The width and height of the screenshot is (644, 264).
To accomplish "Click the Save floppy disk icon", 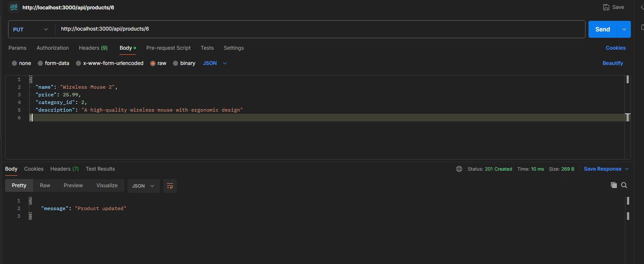I will [606, 7].
